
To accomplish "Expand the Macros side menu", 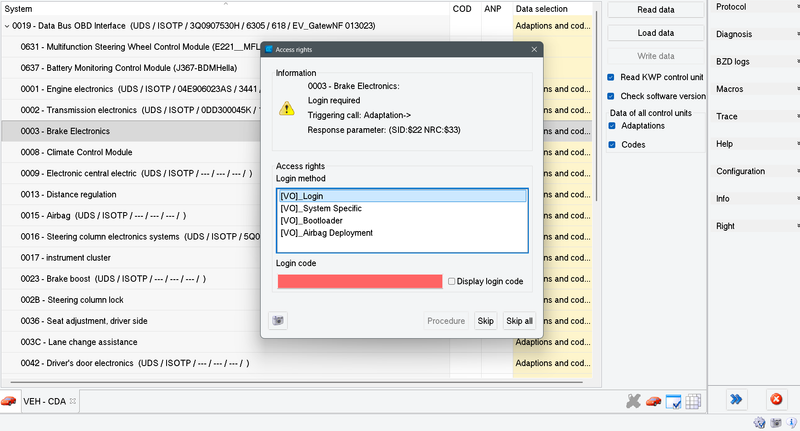I will pos(754,89).
